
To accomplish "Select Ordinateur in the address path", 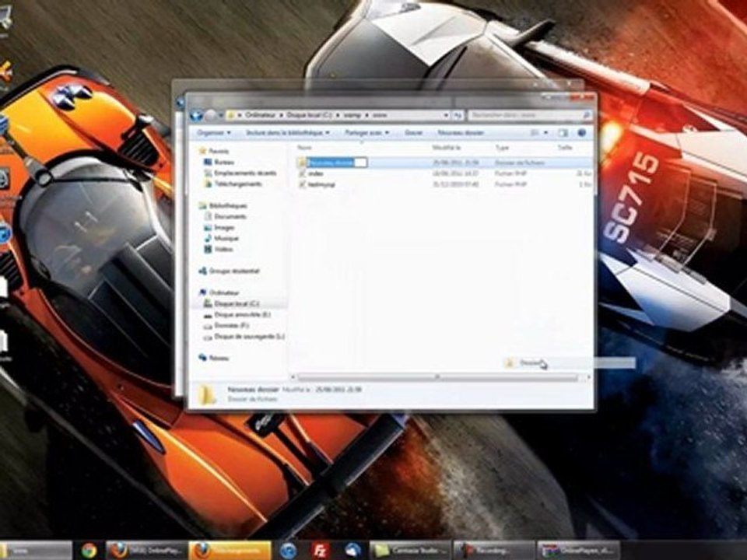I will (x=261, y=115).
